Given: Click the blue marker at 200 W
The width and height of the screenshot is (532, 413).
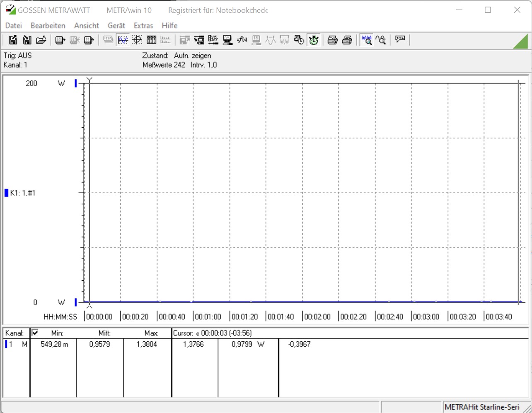Looking at the screenshot, I should pos(76,83).
